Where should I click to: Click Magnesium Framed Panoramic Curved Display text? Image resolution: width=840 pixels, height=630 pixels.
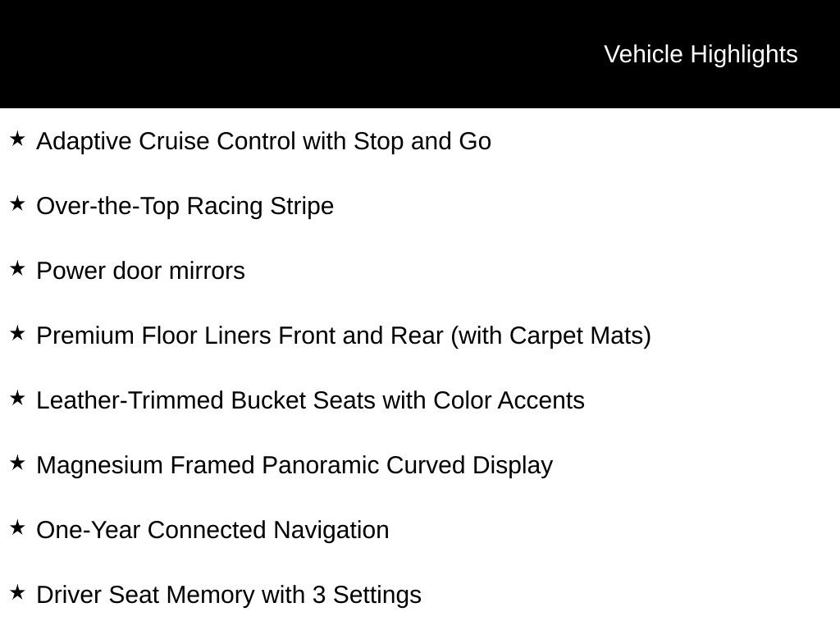click(294, 466)
